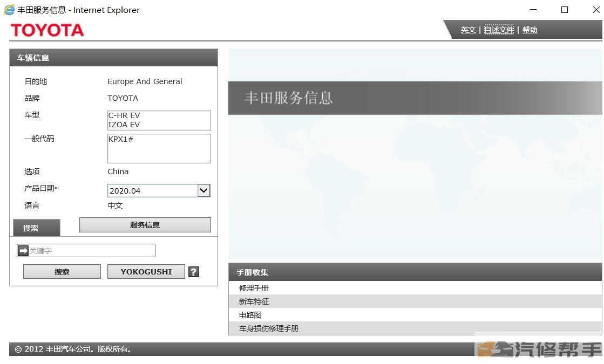Open the 帮助 link

pos(530,30)
